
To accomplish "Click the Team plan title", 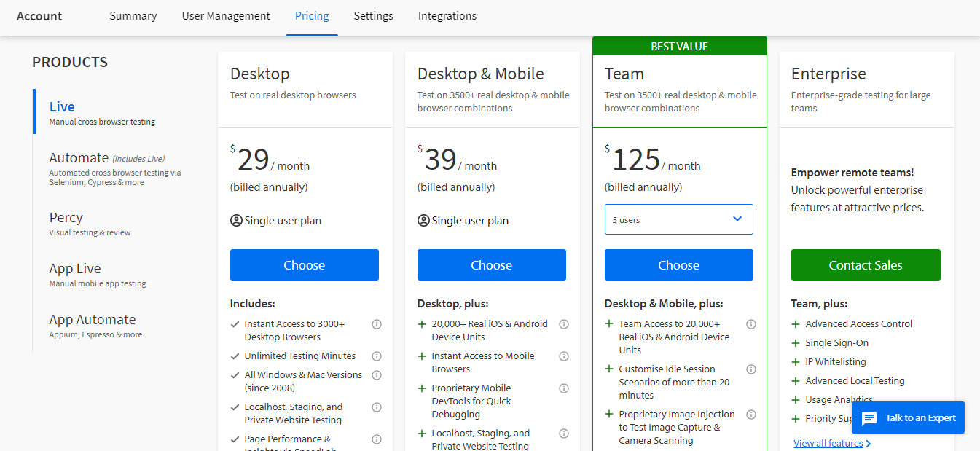I will 624,74.
